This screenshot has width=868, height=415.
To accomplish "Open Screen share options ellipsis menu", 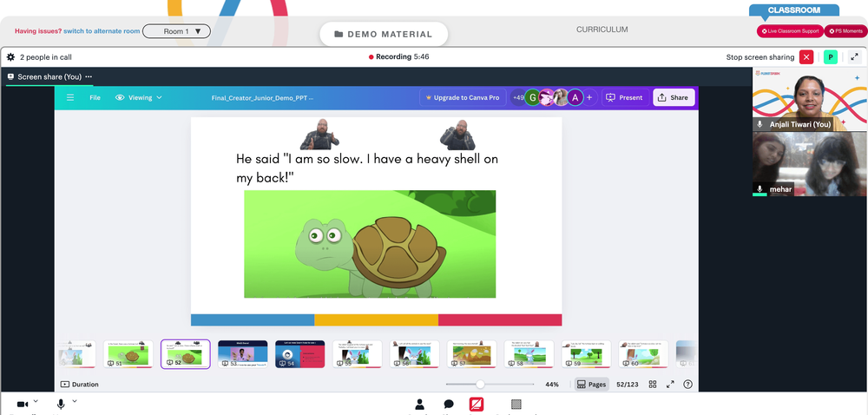I will point(89,77).
